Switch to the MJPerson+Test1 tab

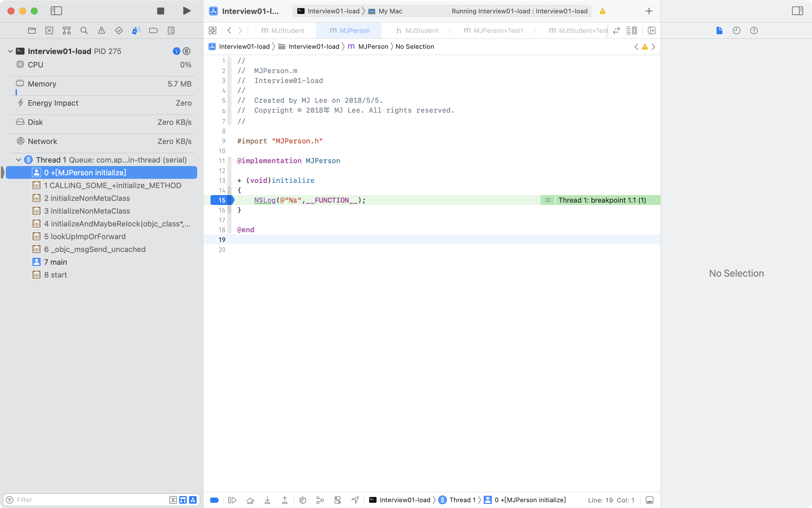pos(493,30)
